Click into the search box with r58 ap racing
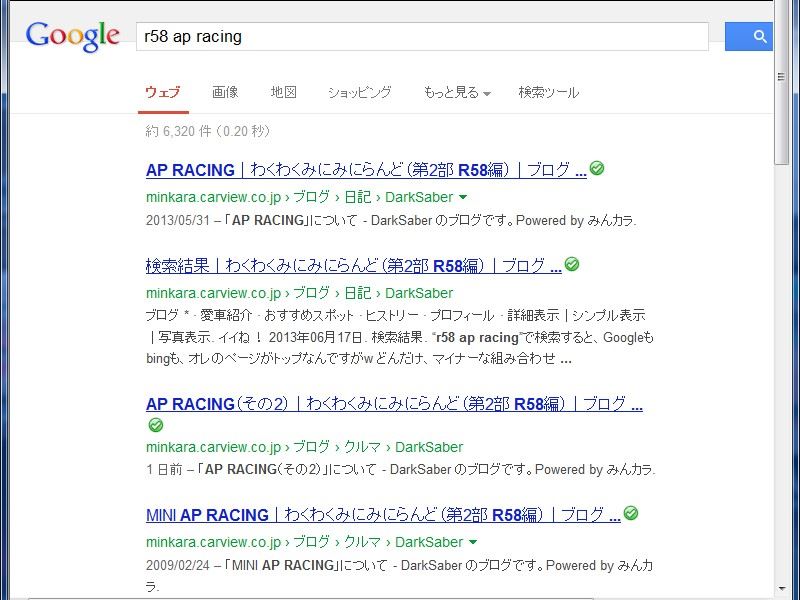Image resolution: width=800 pixels, height=600 pixels. point(422,36)
